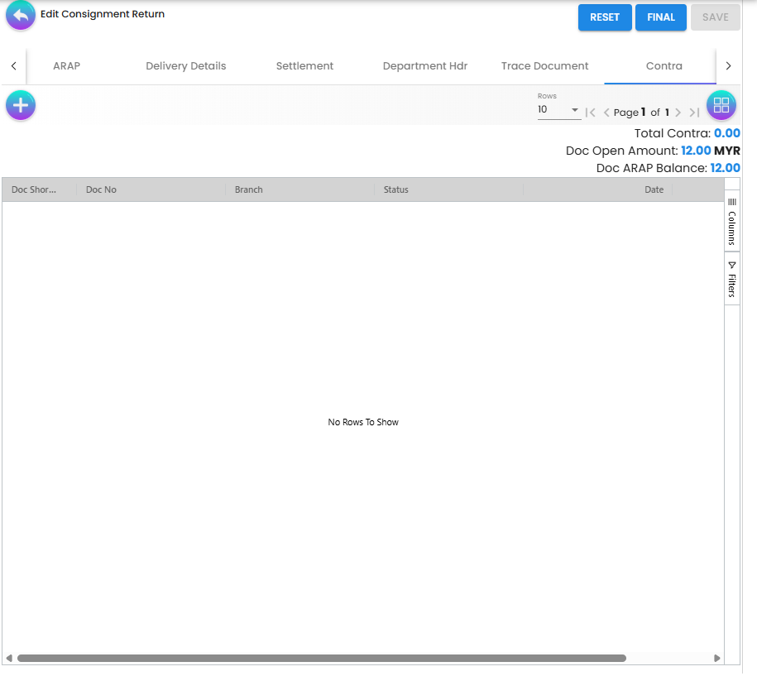Open the Trace Document tab

tap(544, 65)
